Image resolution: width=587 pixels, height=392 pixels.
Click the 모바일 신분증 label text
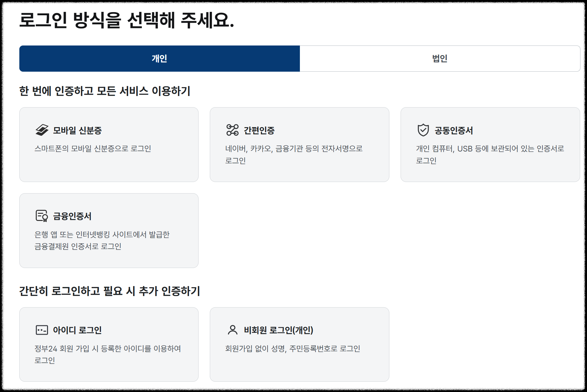pos(79,131)
